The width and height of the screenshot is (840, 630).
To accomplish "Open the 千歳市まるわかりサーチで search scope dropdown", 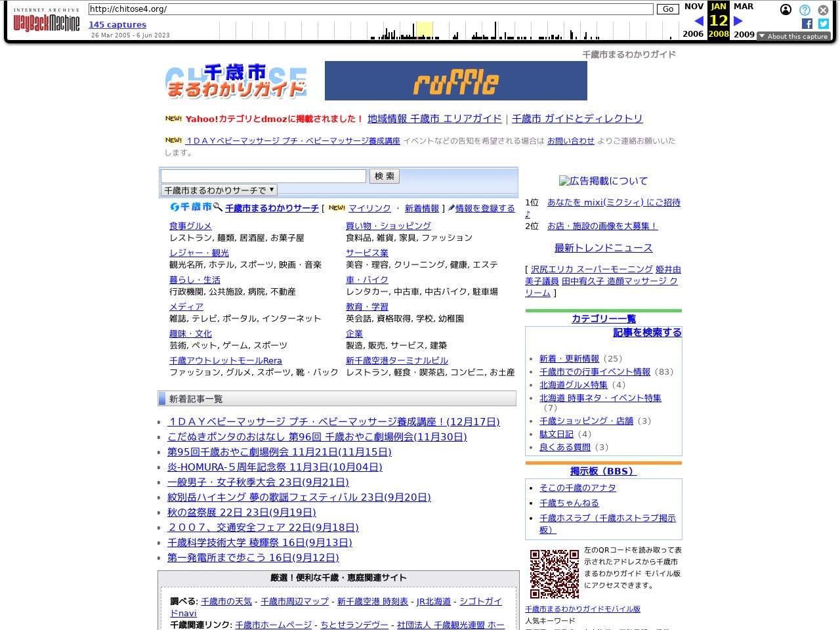I will click(x=219, y=190).
